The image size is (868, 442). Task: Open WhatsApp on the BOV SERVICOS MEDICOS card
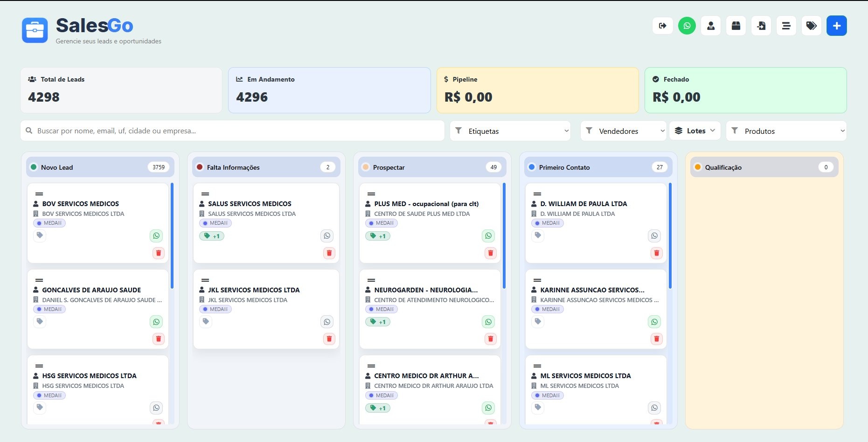pos(156,235)
